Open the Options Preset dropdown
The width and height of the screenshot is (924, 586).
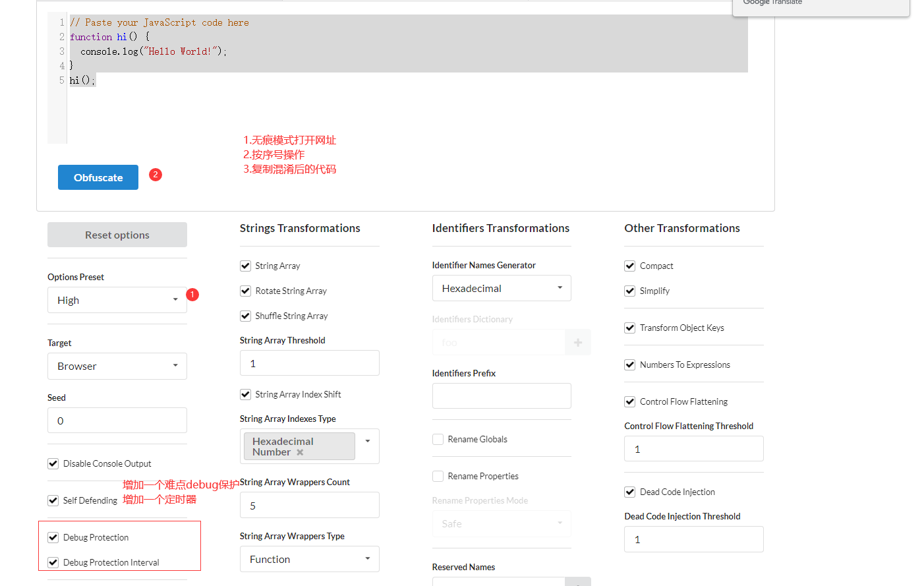[117, 300]
